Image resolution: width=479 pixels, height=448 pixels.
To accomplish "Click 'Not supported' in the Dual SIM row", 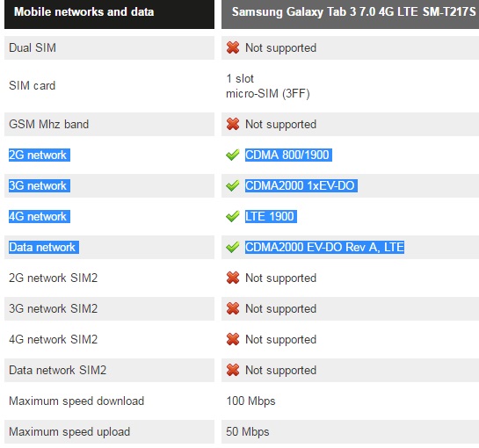I will (x=280, y=48).
